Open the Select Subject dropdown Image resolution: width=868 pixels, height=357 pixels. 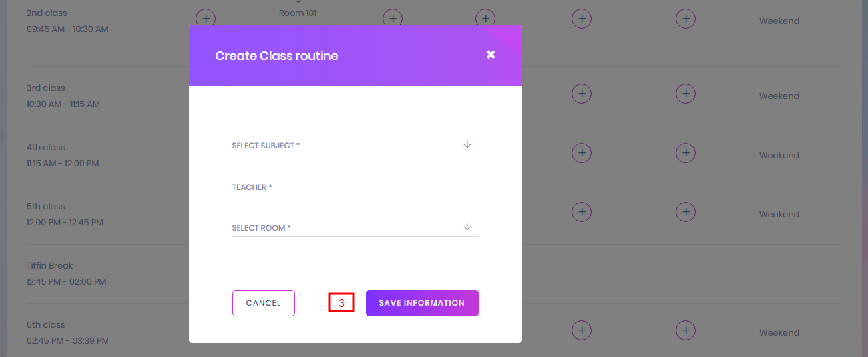pos(346,145)
